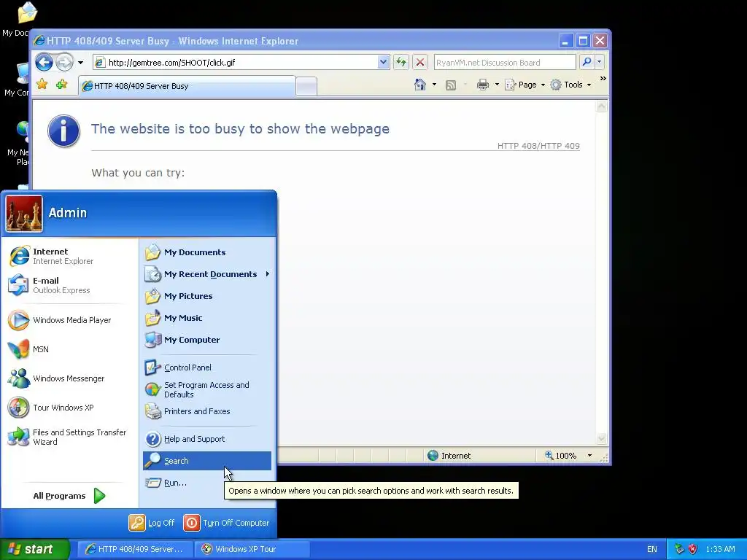Click the Add to Favorites icon
This screenshot has height=560, width=747.
point(61,85)
